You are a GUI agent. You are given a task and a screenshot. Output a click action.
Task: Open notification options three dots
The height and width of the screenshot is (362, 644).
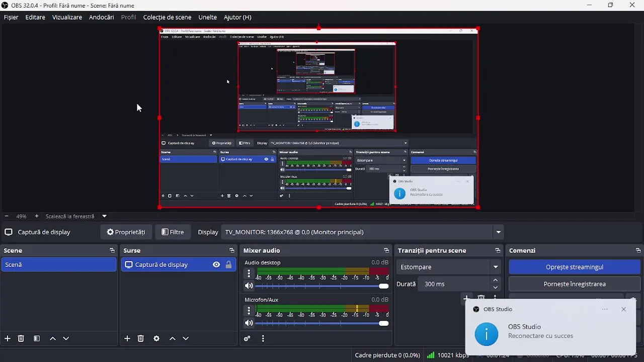(605, 309)
